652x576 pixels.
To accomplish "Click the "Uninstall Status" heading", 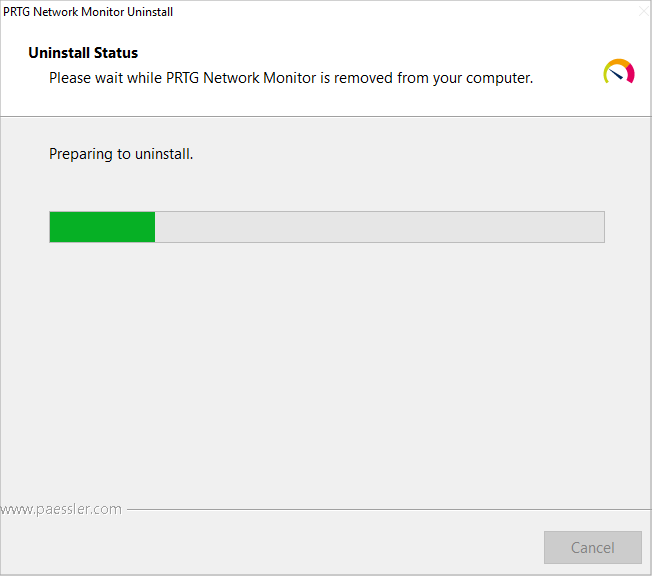I will (x=83, y=53).
